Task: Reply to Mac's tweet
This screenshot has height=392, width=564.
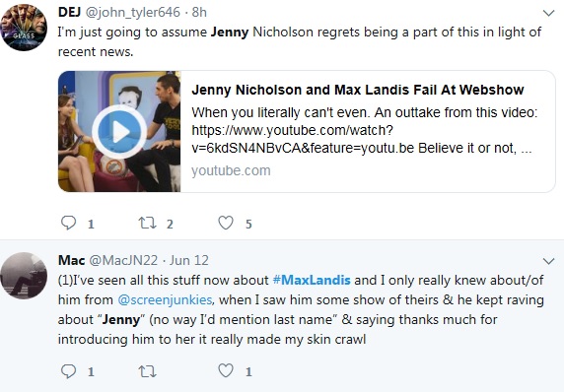Action: pyautogui.click(x=68, y=370)
